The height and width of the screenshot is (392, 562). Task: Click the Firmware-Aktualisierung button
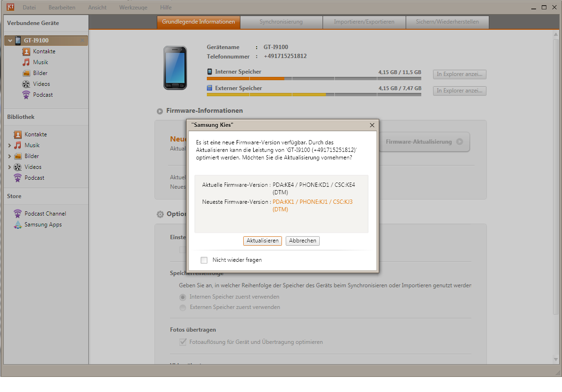pos(425,142)
